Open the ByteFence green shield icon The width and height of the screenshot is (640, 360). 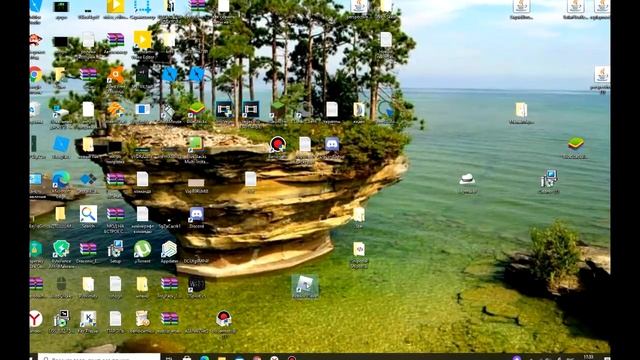tap(61, 249)
